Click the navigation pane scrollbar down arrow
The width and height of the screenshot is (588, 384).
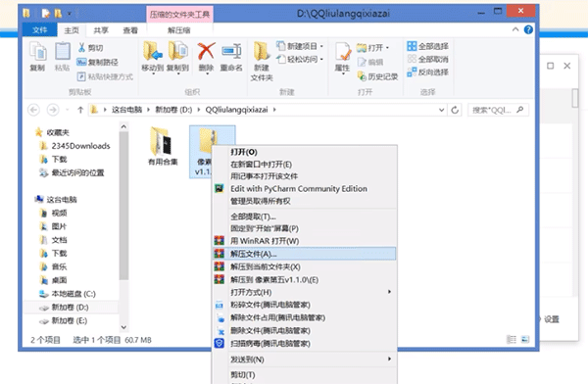point(123,327)
